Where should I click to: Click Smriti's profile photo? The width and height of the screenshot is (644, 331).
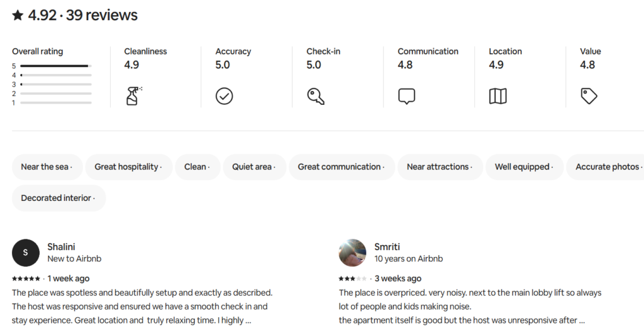[x=352, y=252]
